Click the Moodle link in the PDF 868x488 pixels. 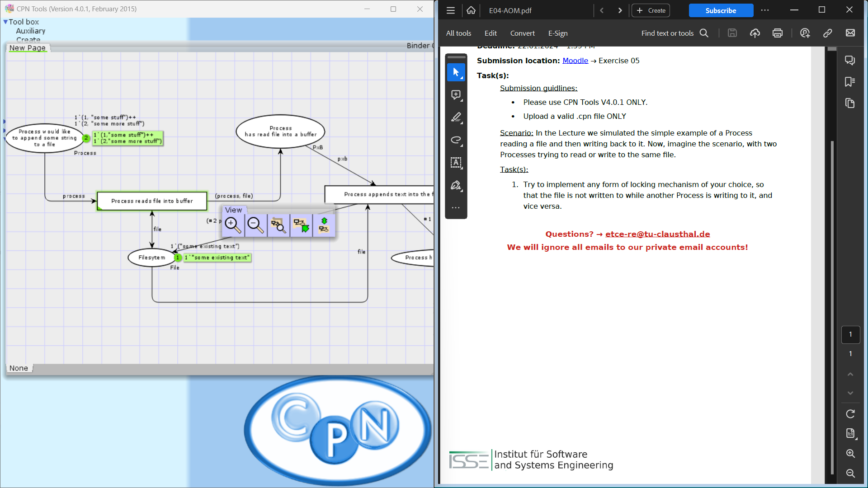[x=575, y=61]
